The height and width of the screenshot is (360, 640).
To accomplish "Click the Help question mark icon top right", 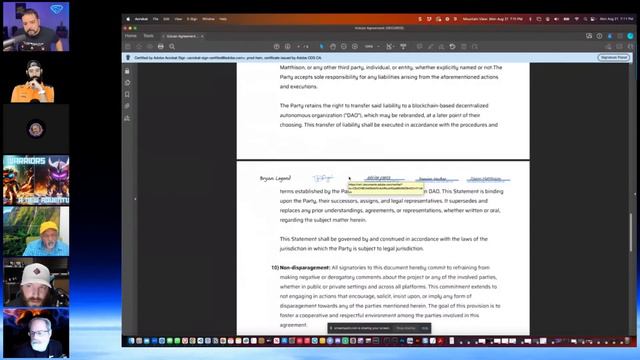I will [599, 36].
